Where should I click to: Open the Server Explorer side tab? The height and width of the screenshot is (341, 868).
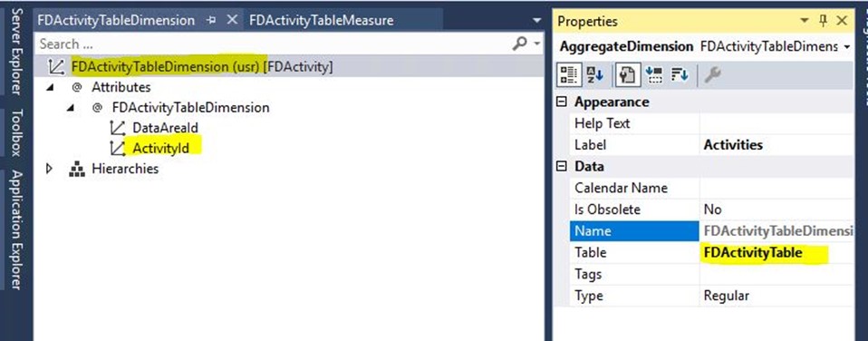click(17, 52)
